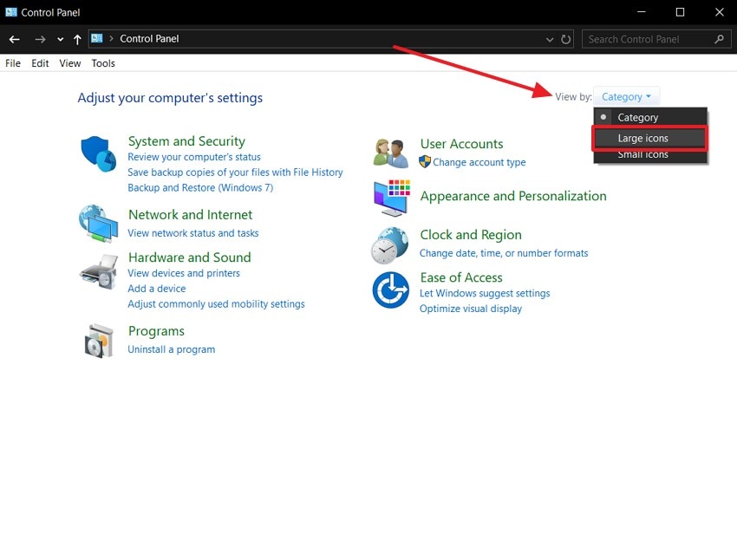Choose Large icons in View by menu

pyautogui.click(x=650, y=138)
